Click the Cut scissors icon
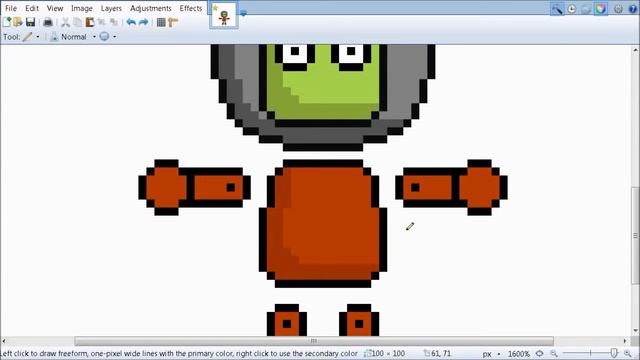 click(x=65, y=22)
